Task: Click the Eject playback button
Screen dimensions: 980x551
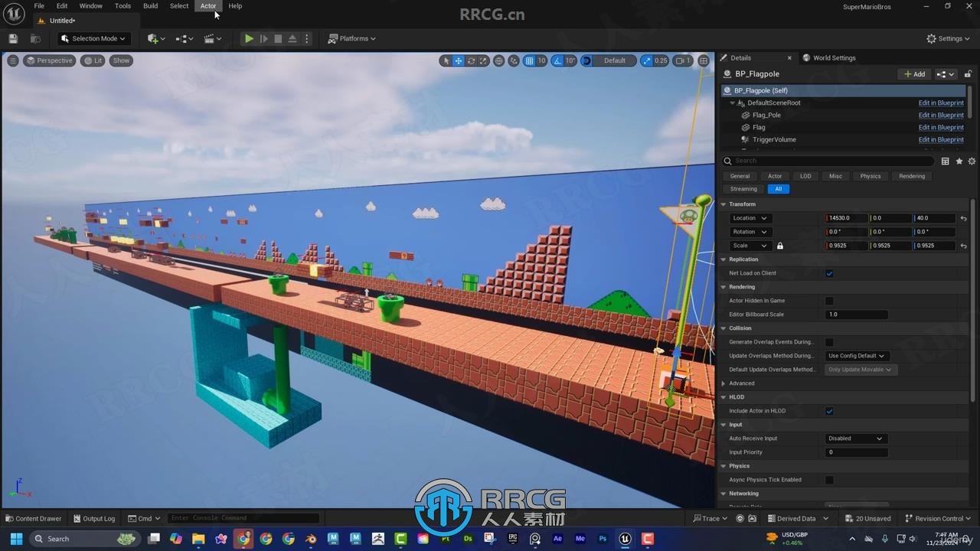Action: tap(292, 38)
